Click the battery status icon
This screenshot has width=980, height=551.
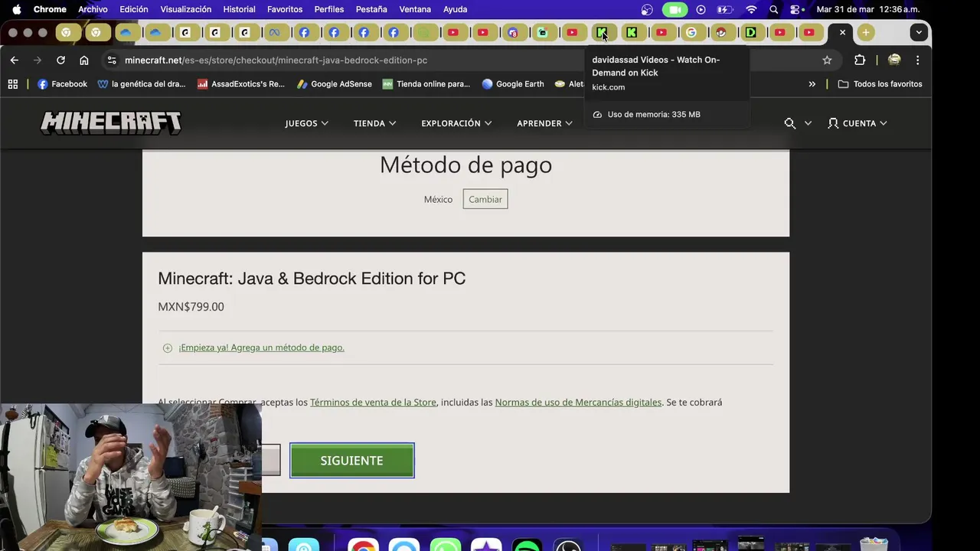click(724, 9)
